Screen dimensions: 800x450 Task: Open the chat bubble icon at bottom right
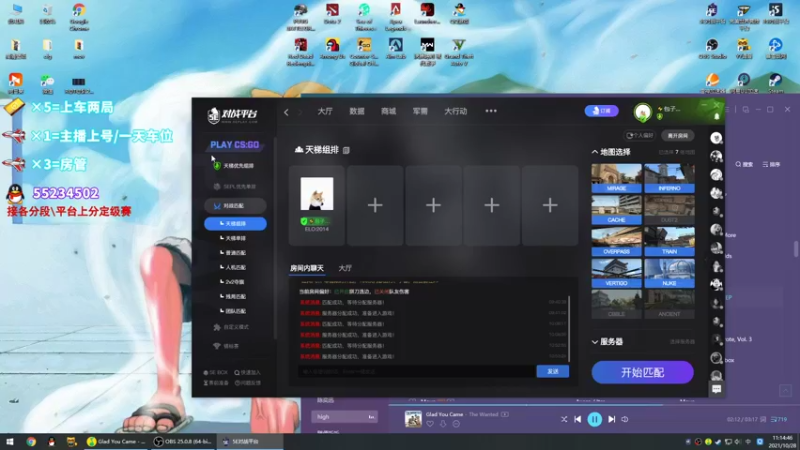coord(716,389)
